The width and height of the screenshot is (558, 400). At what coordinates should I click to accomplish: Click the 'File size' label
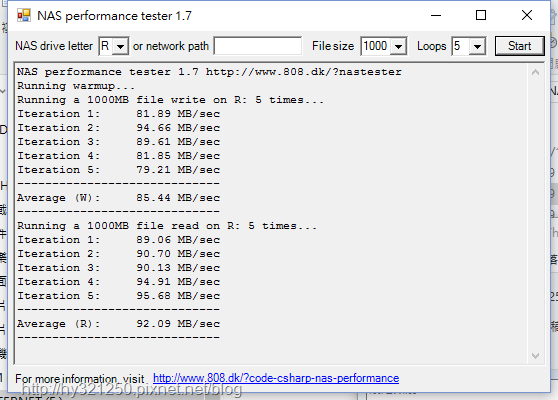(x=333, y=46)
